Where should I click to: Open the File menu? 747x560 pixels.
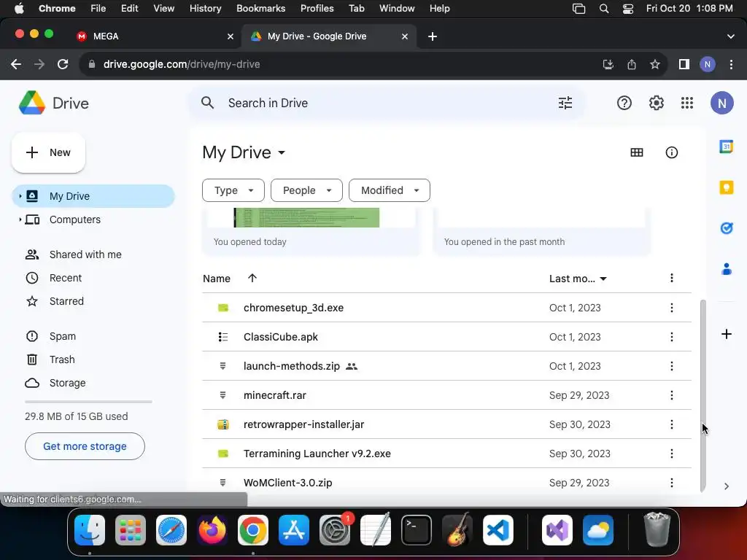tap(98, 9)
